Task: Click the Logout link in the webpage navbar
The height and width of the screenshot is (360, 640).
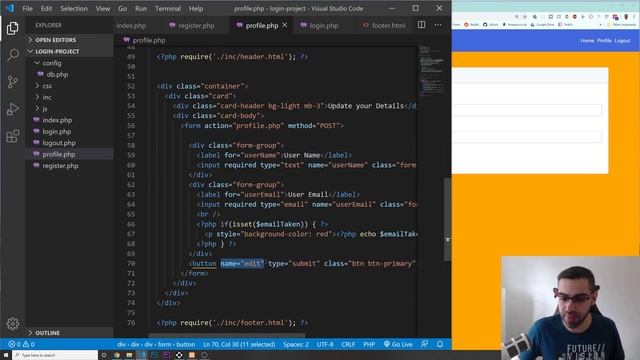Action: [x=622, y=40]
